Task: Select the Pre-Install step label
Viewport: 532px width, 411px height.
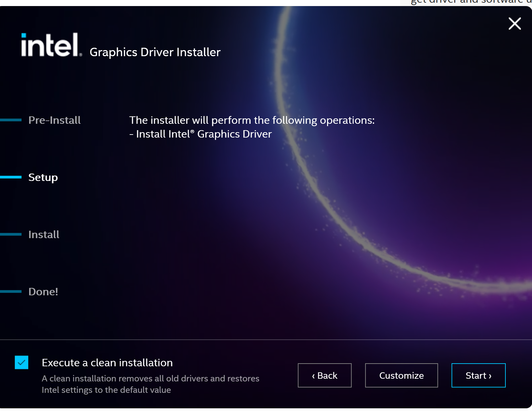Action: point(55,120)
